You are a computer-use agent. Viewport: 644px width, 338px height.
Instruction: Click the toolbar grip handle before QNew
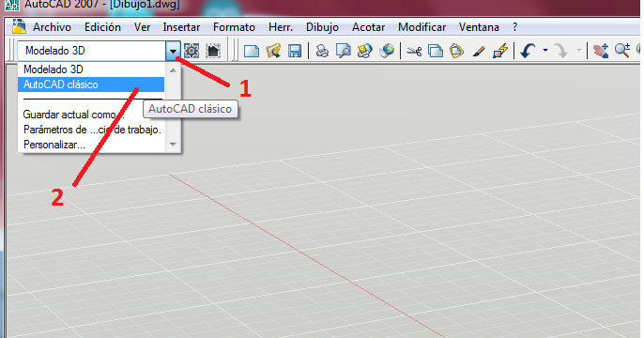click(x=235, y=51)
